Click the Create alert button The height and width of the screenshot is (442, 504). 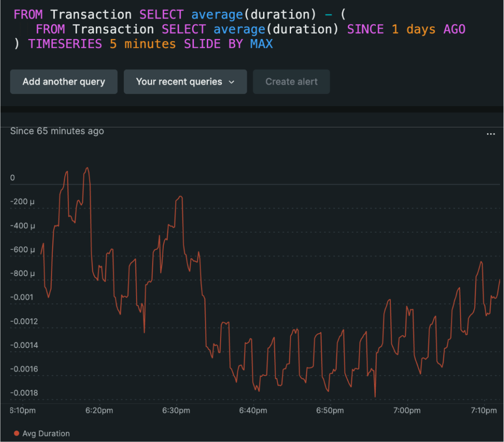291,82
